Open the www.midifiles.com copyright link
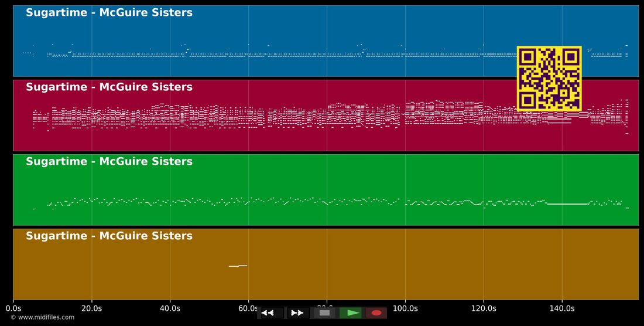644x326 pixels. pyautogui.click(x=43, y=317)
